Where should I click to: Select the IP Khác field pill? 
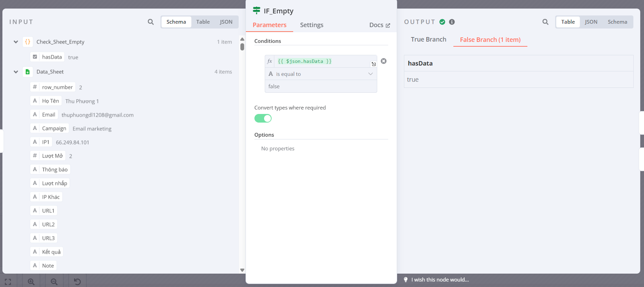point(46,197)
